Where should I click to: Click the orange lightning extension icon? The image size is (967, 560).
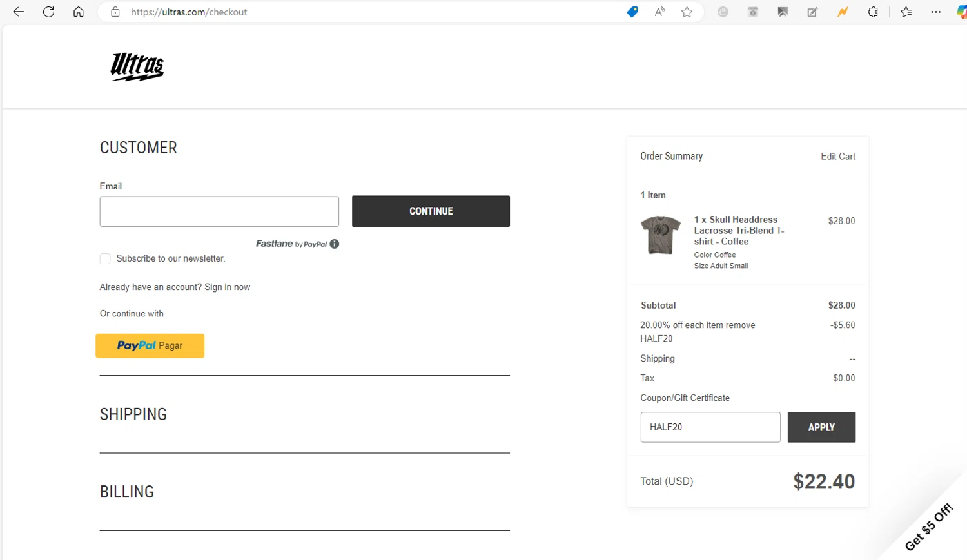tap(843, 12)
